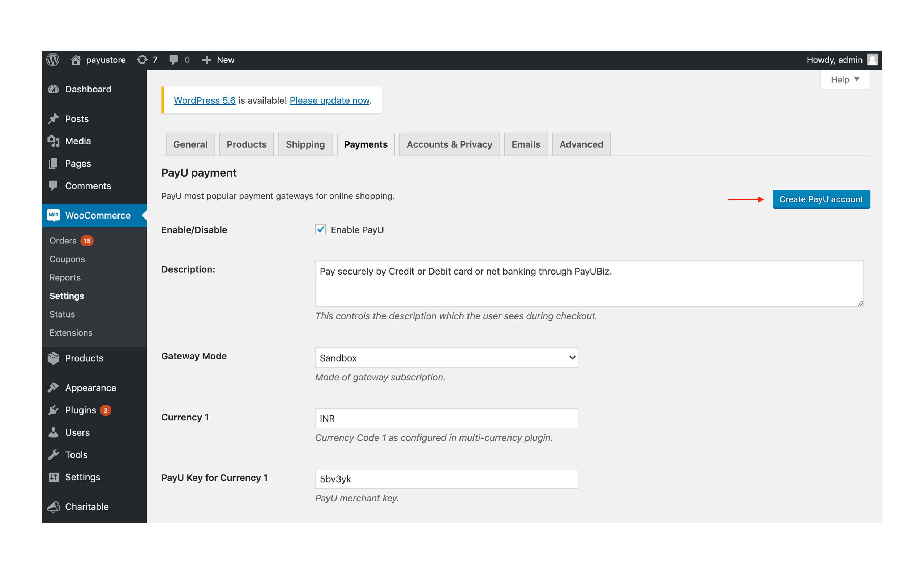Click the Create PayU account button
The width and height of the screenshot is (924, 578).
[821, 198]
